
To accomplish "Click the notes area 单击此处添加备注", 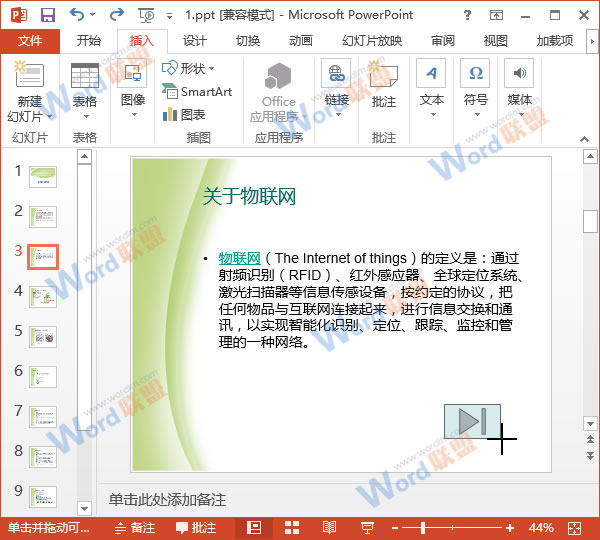I will [x=167, y=500].
